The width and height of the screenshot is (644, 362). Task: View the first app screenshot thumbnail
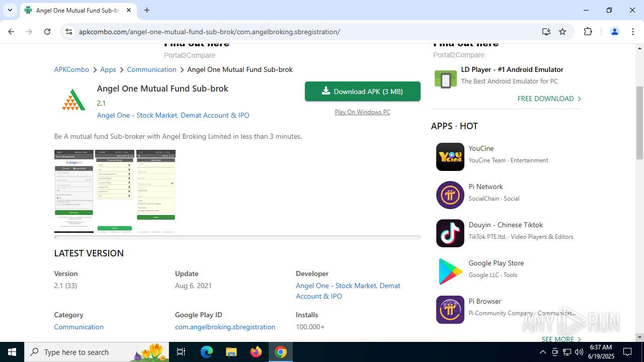[x=74, y=191]
